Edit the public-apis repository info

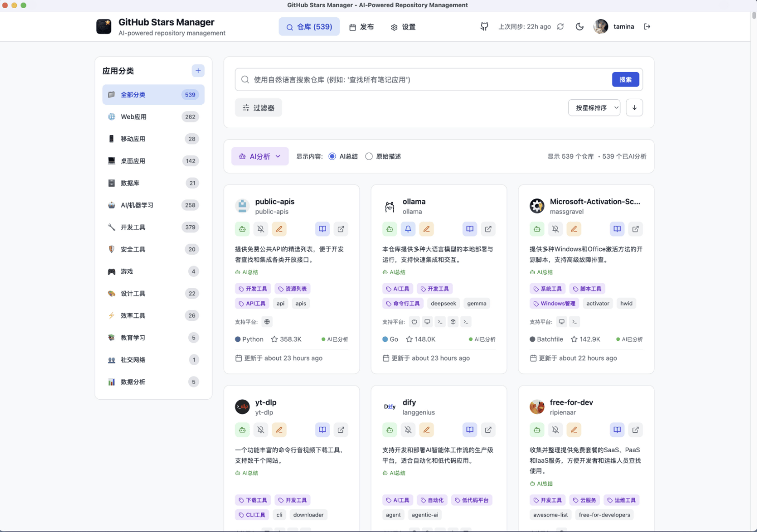pos(279,229)
